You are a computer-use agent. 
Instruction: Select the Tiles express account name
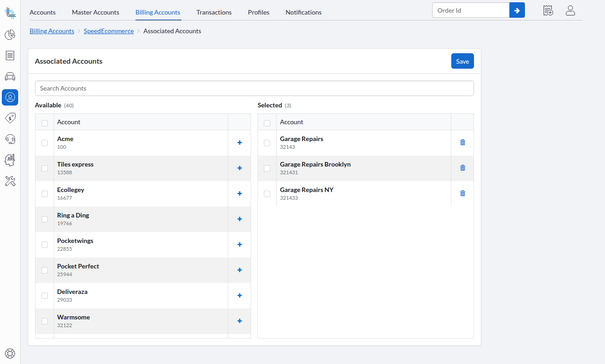[76, 164]
